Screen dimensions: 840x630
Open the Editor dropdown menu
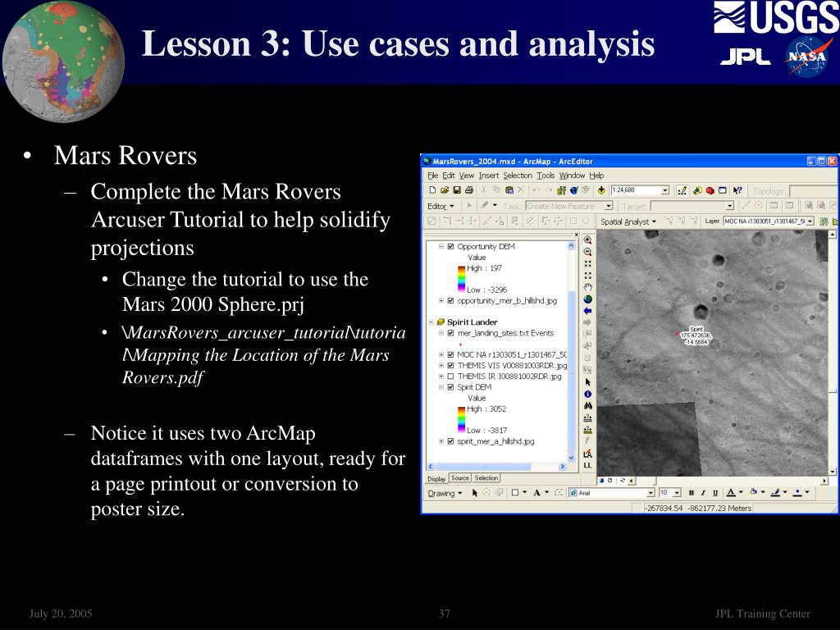coord(441,206)
